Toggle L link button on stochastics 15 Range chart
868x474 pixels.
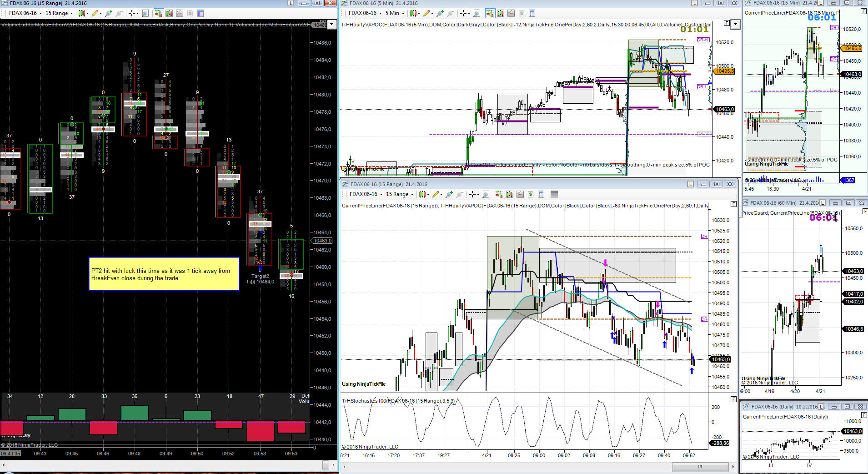click(x=690, y=184)
